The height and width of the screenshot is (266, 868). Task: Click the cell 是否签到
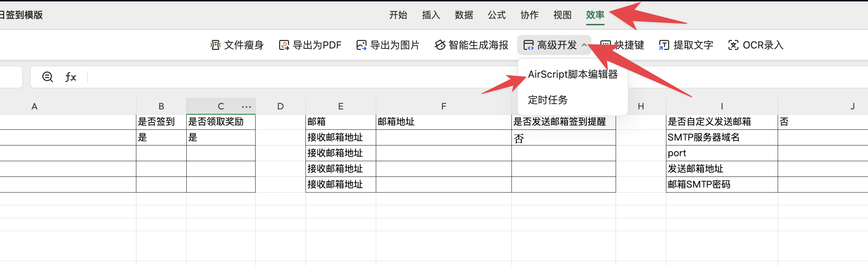161,122
